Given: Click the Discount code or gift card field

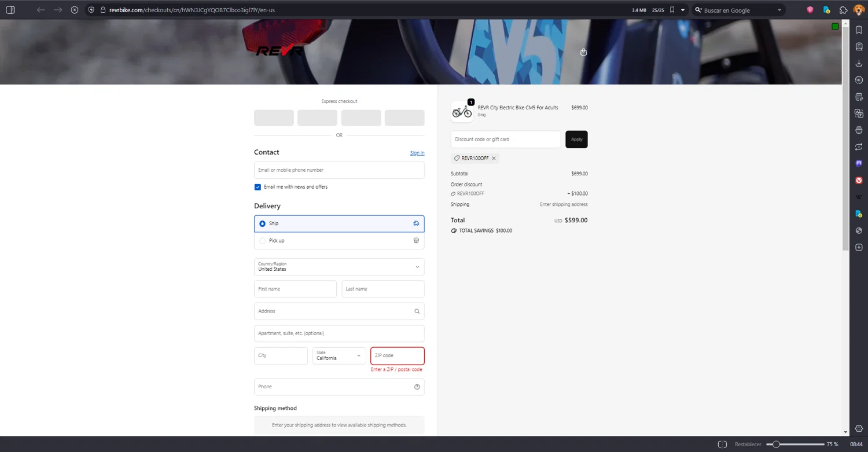Looking at the screenshot, I should (x=506, y=139).
